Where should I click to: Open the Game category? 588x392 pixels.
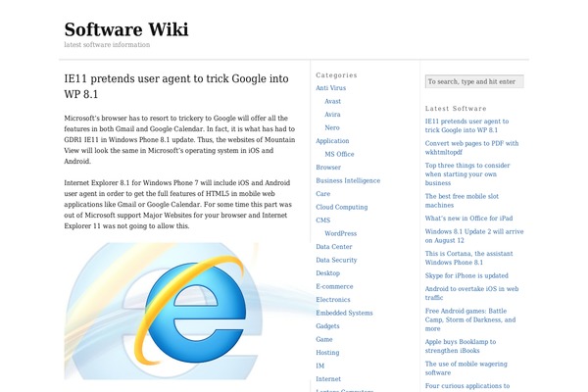click(324, 339)
